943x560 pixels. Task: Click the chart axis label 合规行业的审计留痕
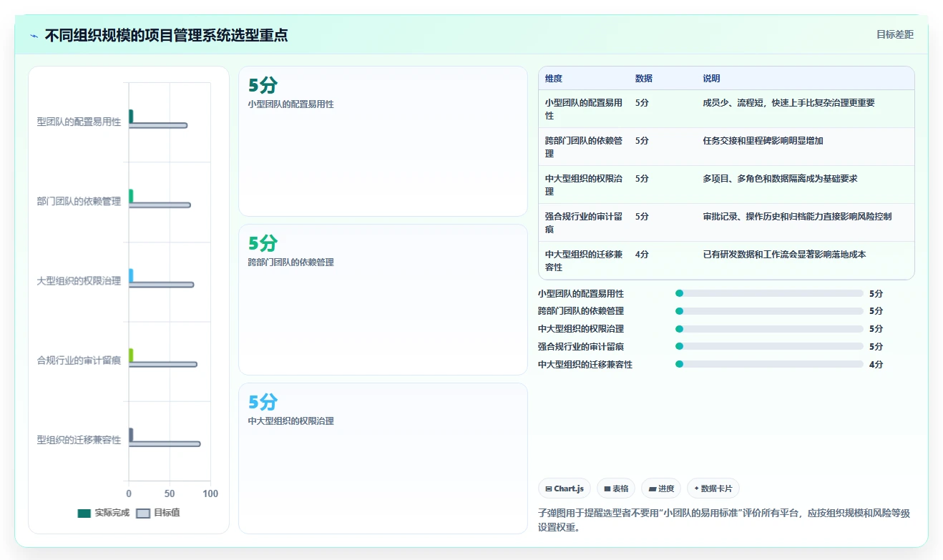click(79, 360)
